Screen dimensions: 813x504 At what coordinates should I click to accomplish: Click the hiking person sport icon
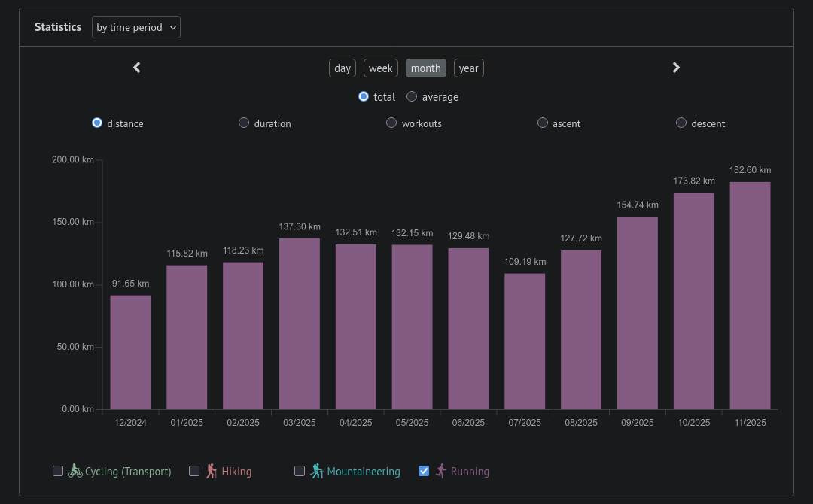coord(212,471)
